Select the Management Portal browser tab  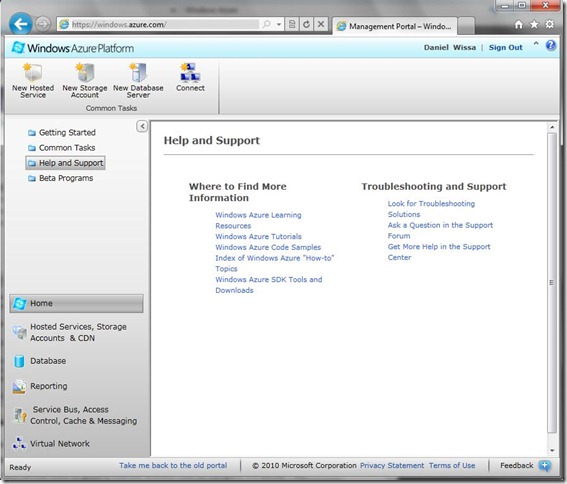click(395, 26)
